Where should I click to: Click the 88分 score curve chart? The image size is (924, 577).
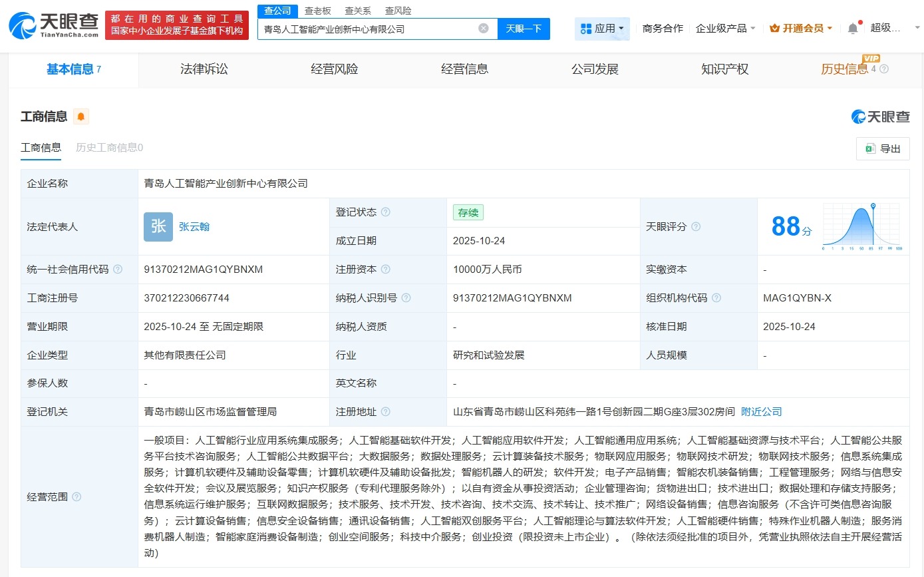(862, 226)
